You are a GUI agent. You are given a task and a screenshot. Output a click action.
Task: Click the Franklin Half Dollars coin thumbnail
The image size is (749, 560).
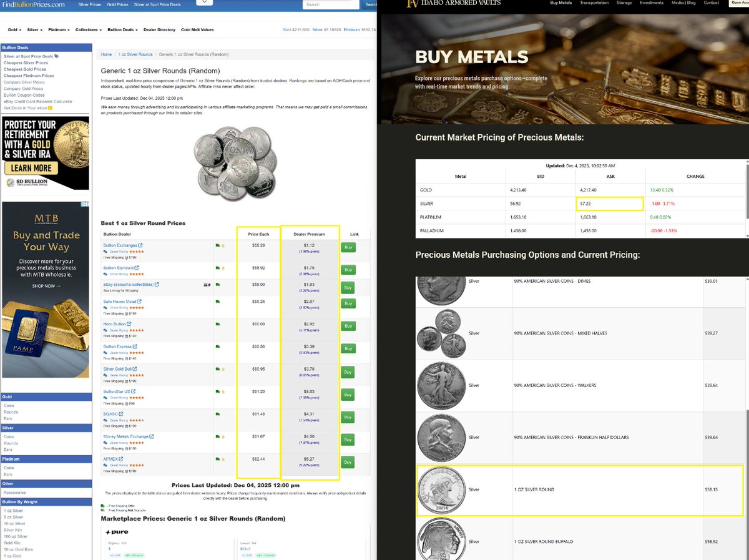click(441, 438)
